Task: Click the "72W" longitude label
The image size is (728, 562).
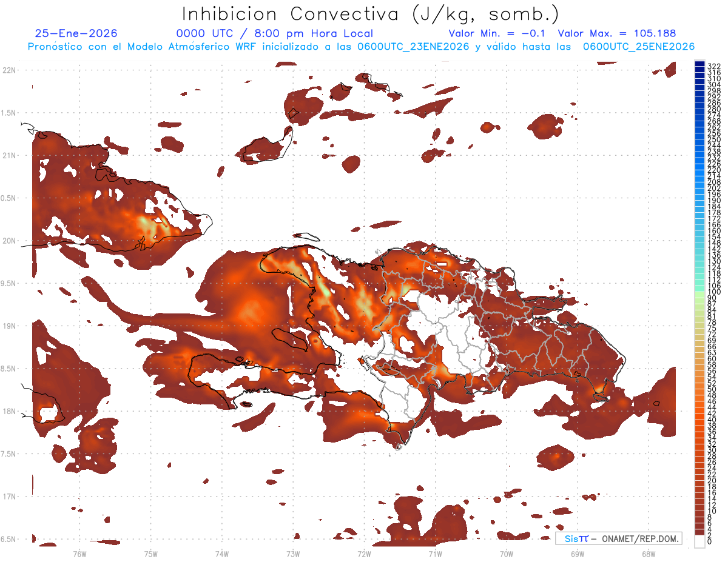Action: coord(364,554)
